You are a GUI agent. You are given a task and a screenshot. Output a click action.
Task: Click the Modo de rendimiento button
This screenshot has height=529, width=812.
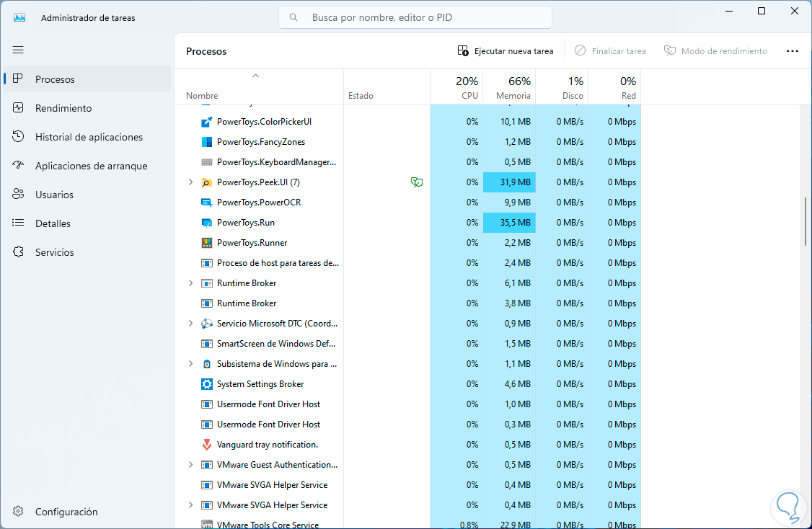click(715, 50)
